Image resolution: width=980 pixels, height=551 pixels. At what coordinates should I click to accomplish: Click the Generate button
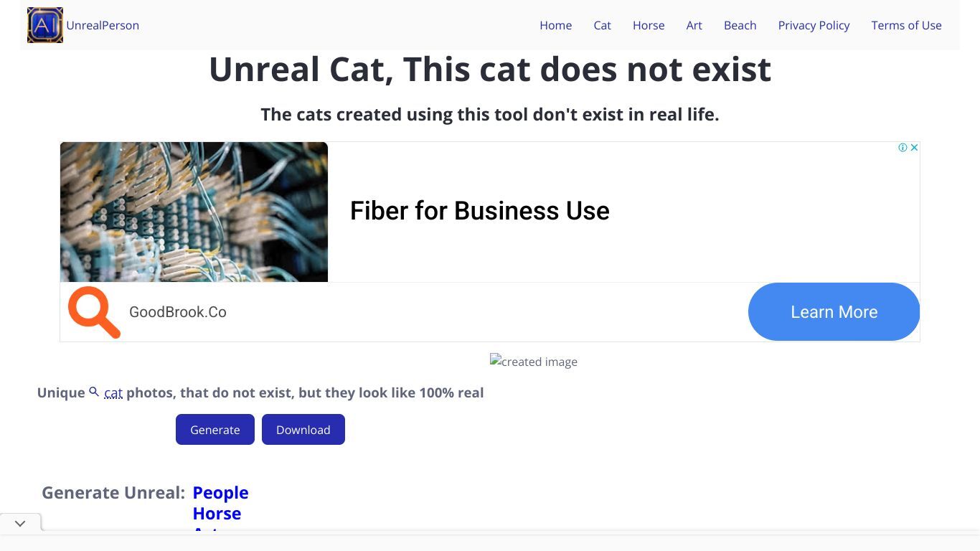click(x=215, y=429)
